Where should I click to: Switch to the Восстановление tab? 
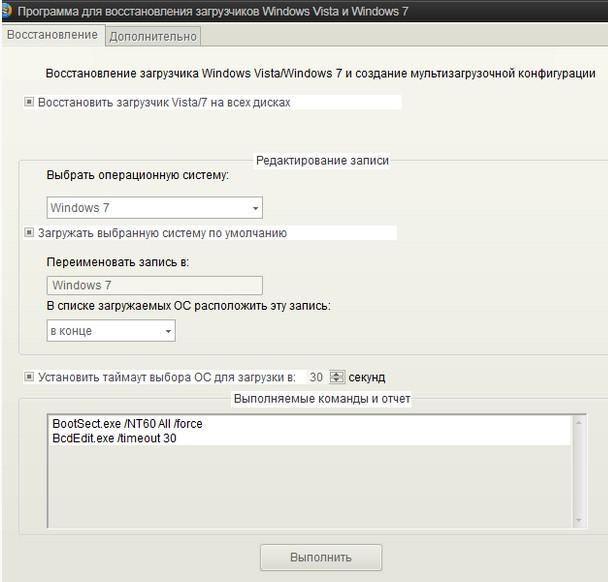(53, 35)
